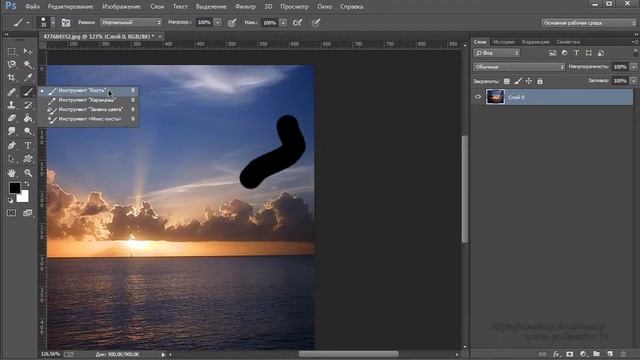Screen dimensions: 640x360
Task: Select the Crop tool
Action: [11, 78]
